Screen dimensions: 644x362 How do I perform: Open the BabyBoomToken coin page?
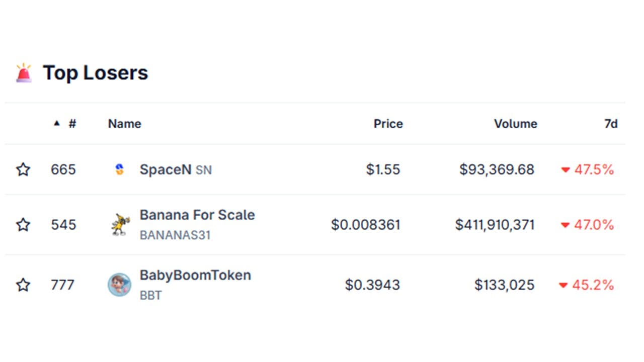195,275
